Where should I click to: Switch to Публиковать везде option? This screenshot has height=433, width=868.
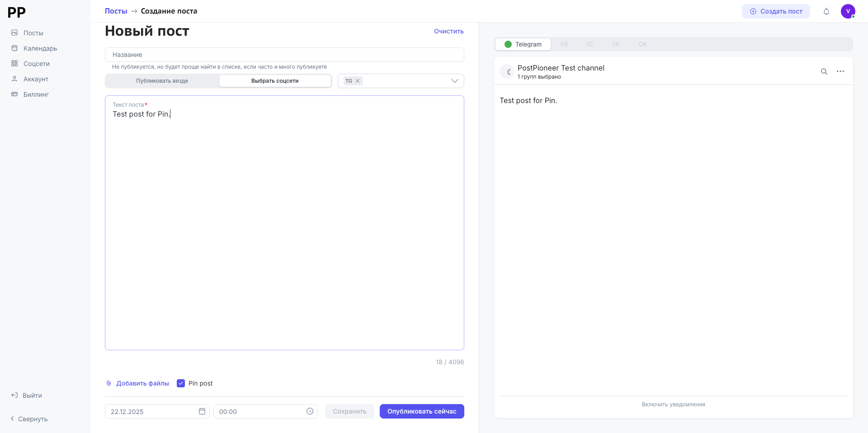point(162,81)
